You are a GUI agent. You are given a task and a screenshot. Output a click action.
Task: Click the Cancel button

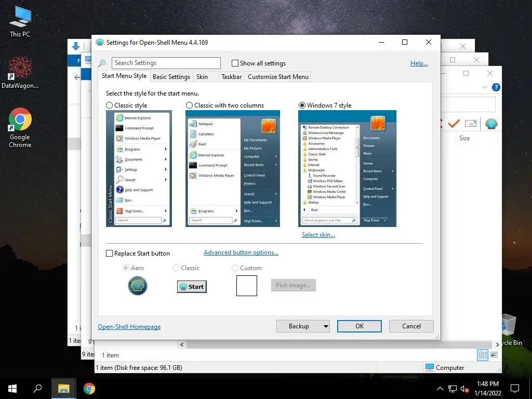(411, 326)
